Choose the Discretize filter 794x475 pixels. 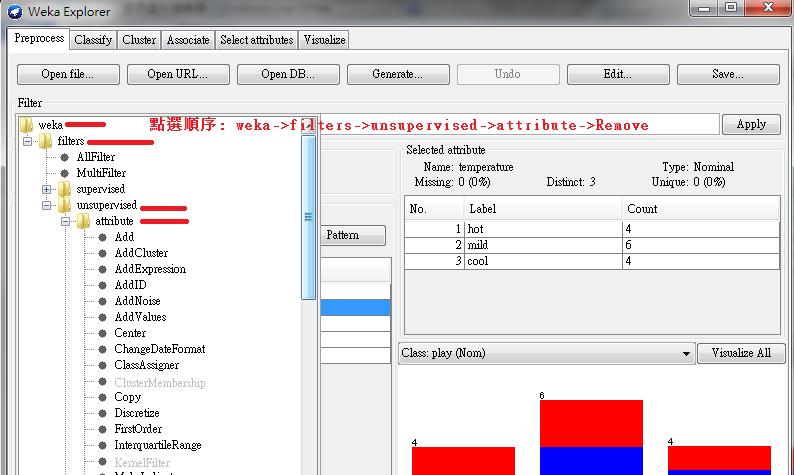point(137,413)
